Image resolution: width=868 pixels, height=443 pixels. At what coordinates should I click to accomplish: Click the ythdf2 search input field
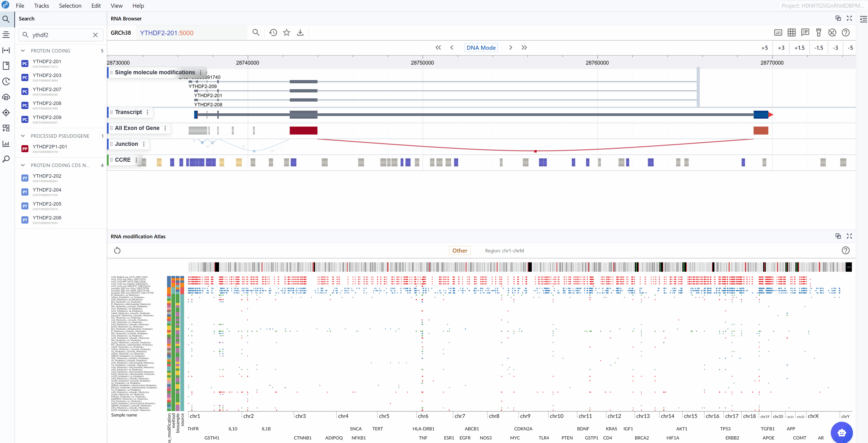61,35
